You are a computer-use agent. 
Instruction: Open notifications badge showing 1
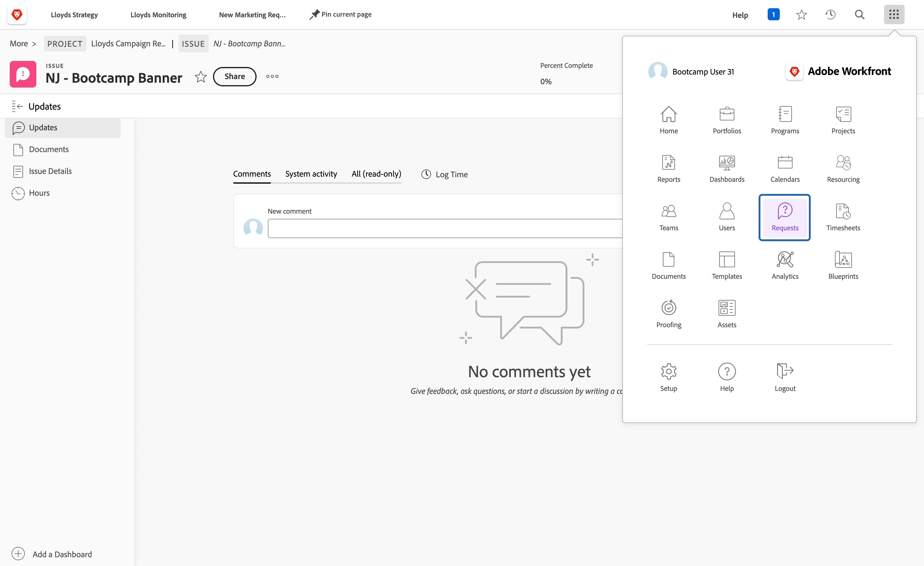773,15
